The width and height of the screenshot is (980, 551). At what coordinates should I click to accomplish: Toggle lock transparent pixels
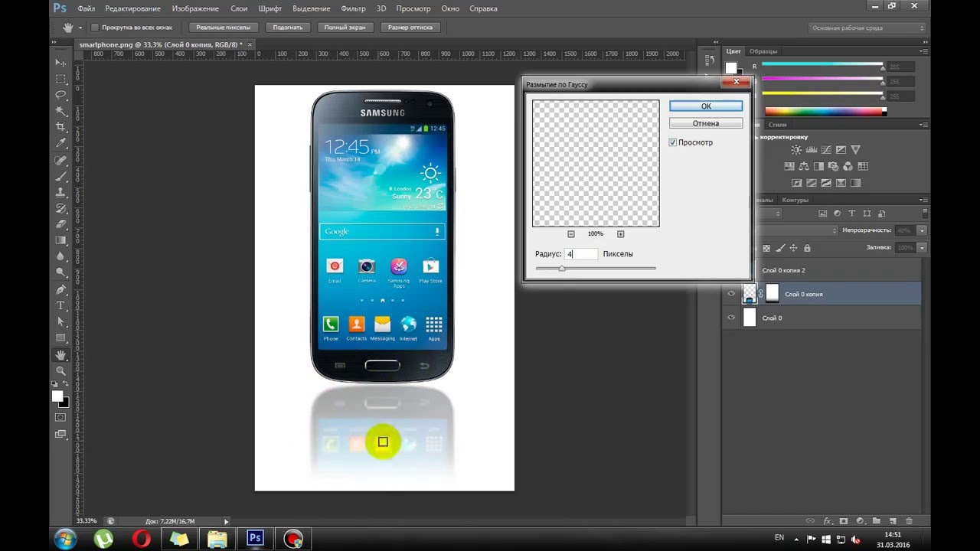[x=768, y=248]
